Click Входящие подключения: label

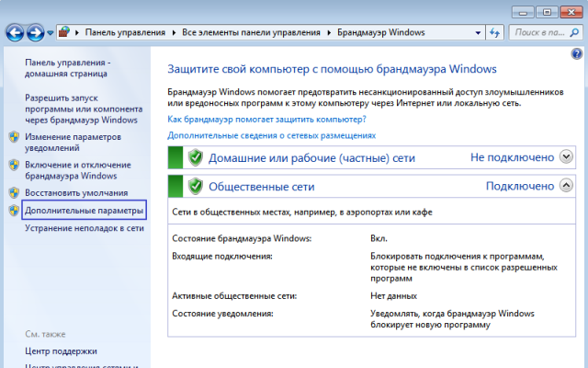(222, 257)
